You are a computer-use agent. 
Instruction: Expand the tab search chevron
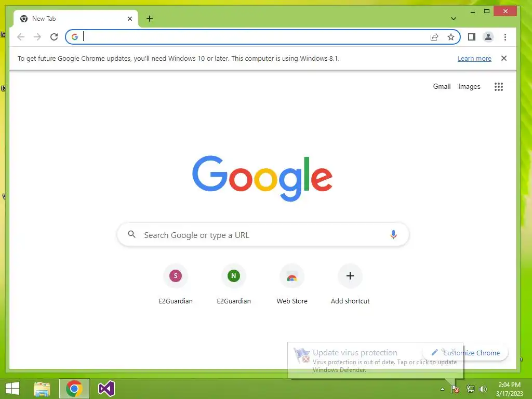click(453, 19)
